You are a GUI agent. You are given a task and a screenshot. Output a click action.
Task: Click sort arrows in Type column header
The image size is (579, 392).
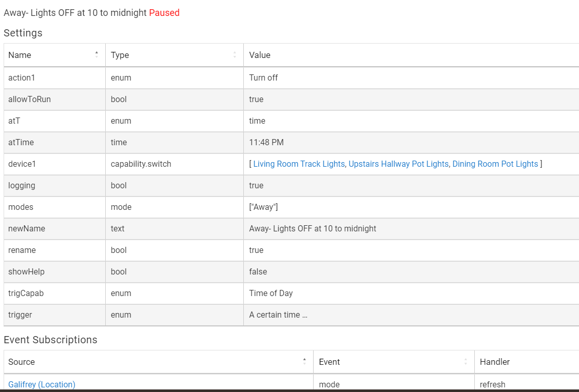click(x=235, y=54)
